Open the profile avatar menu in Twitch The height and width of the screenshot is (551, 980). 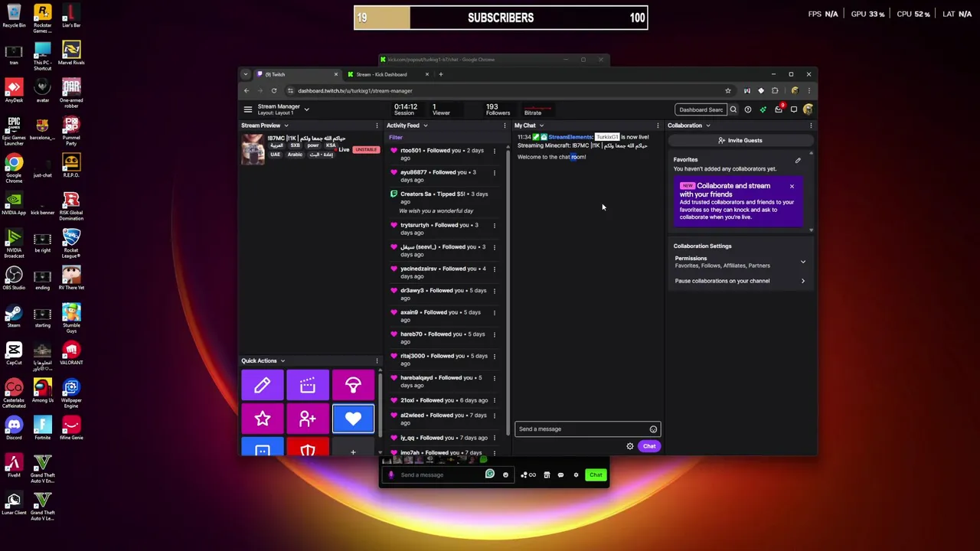[808, 109]
